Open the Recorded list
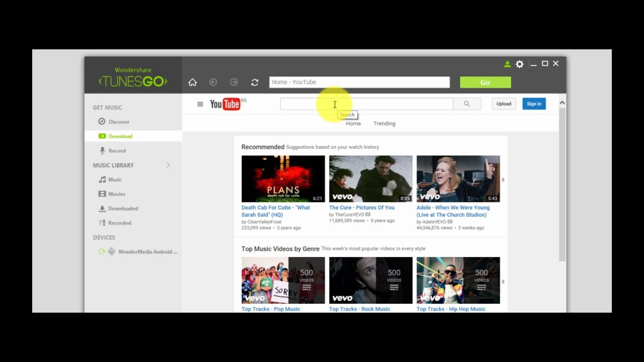The image size is (644, 362). coord(120,223)
